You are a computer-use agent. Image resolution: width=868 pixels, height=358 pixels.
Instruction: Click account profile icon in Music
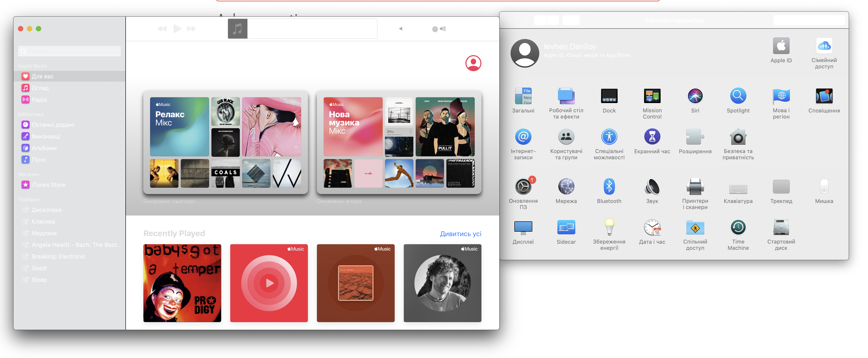pyautogui.click(x=473, y=63)
